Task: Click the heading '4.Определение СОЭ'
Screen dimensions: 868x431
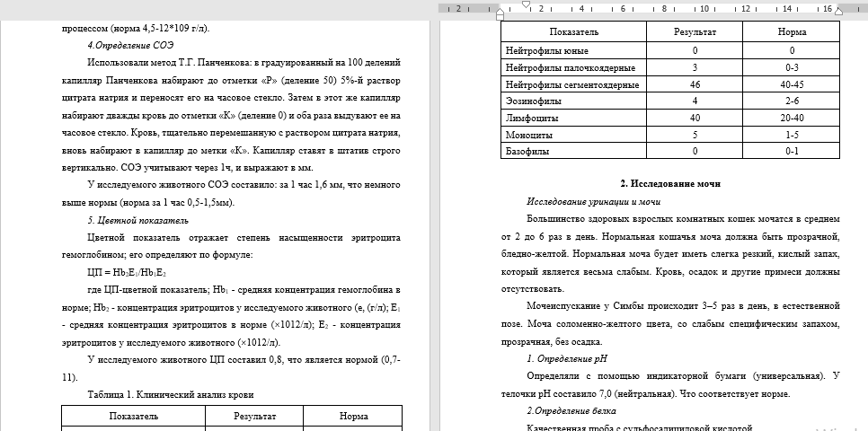Action: point(131,45)
